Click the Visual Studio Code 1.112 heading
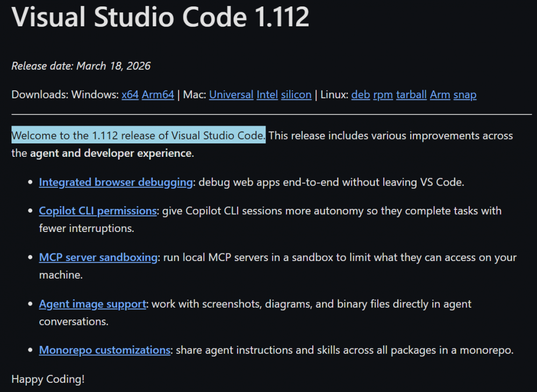 pyautogui.click(x=160, y=17)
